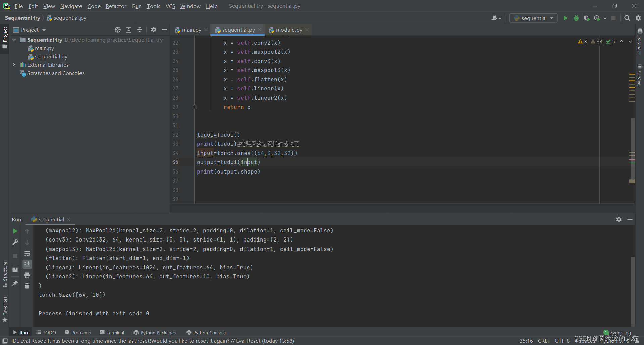Screen dimensions: 644x345
Task: Open the Navigate menu
Action: tap(71, 6)
